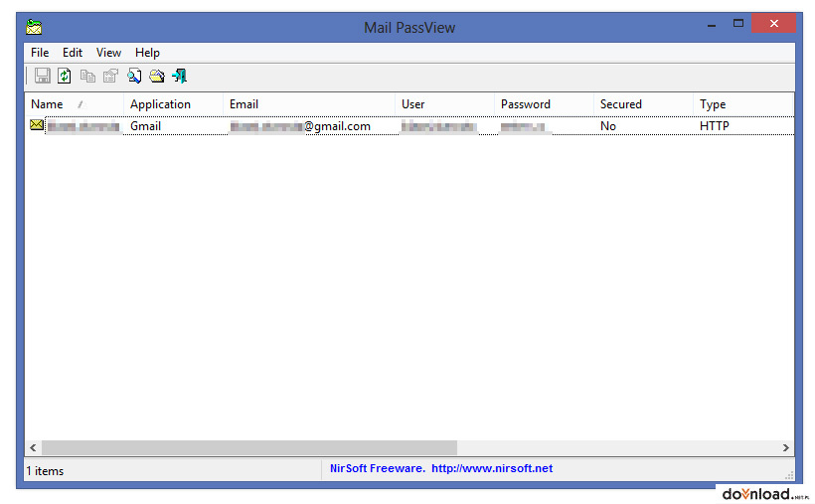Maximize the Mail PassView window

pos(738,24)
